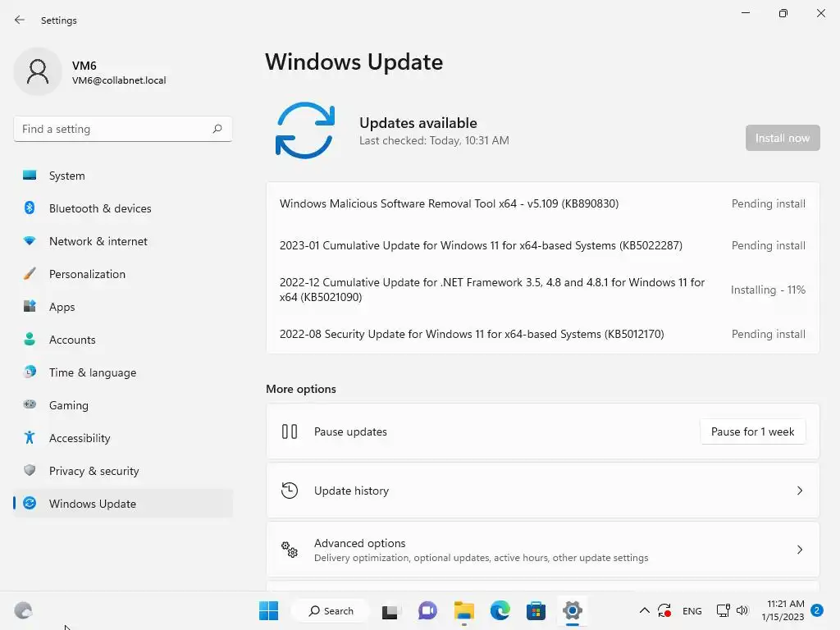Open the taskbar Search box
The image size is (840, 630).
click(x=331, y=610)
